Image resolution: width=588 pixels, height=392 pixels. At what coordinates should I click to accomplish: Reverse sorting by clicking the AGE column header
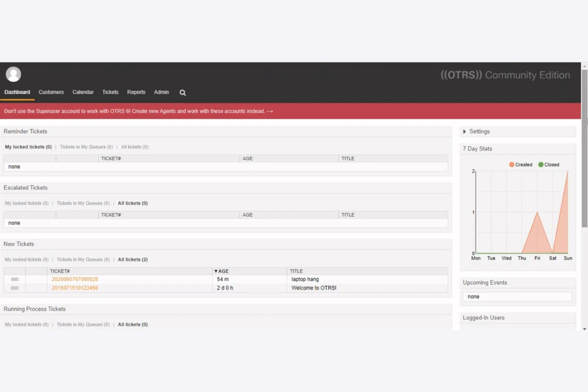(x=222, y=271)
